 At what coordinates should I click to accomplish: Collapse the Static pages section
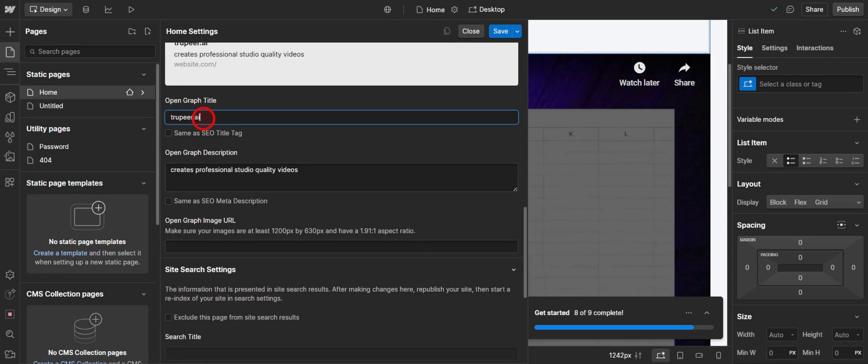point(143,74)
